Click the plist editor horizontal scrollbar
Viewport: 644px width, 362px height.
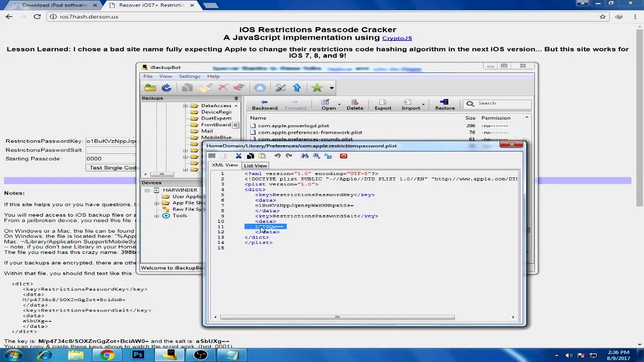click(x=337, y=317)
